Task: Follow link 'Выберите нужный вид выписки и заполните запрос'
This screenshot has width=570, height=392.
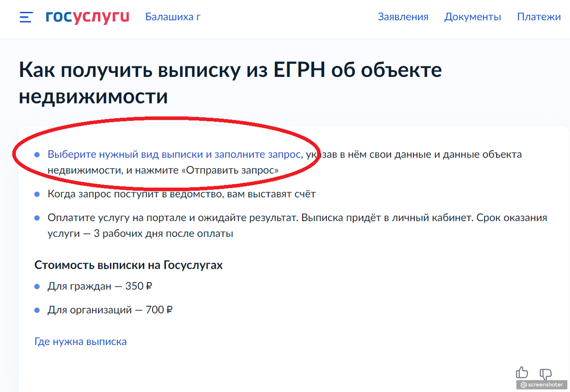Action: 174,155
